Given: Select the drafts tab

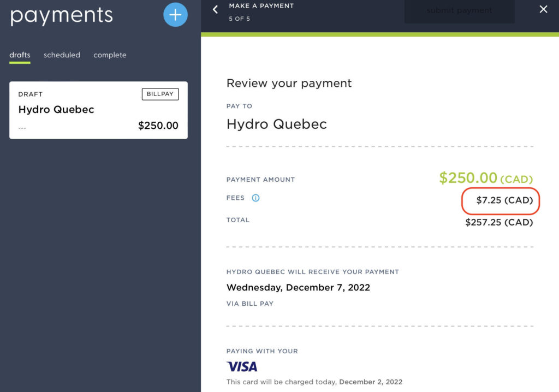Looking at the screenshot, I should [20, 55].
